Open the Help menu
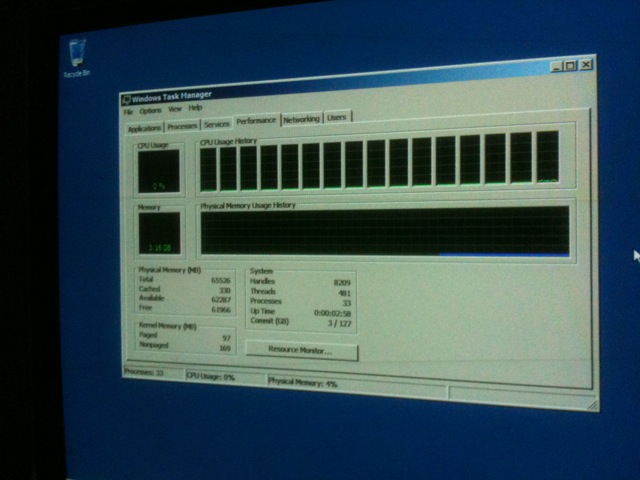Viewport: 640px width, 480px height. pos(195,108)
